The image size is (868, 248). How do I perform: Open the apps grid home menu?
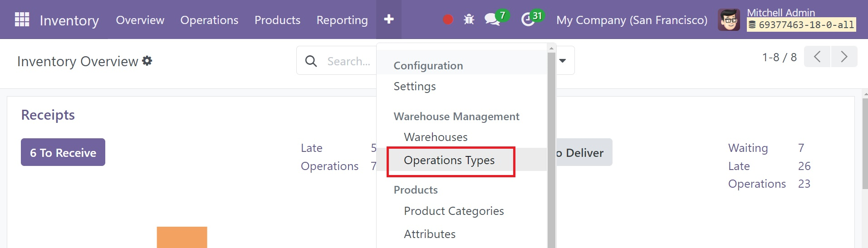tap(22, 19)
